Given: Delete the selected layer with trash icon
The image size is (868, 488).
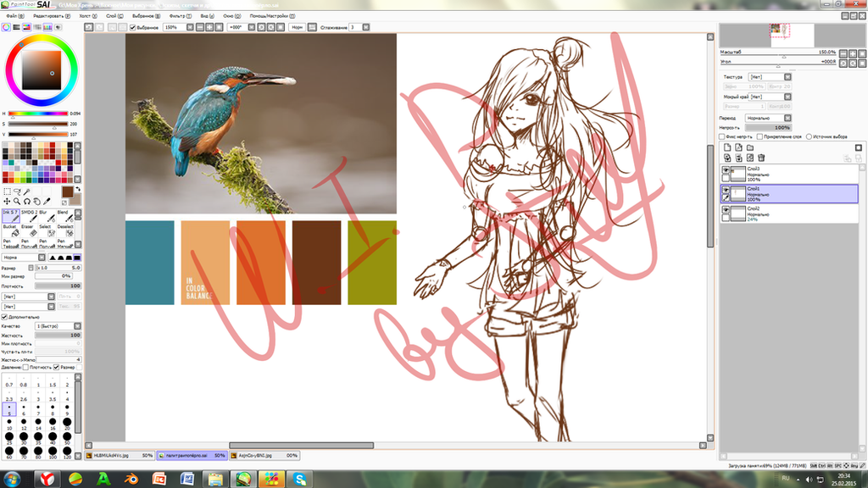Looking at the screenshot, I should pyautogui.click(x=761, y=158).
